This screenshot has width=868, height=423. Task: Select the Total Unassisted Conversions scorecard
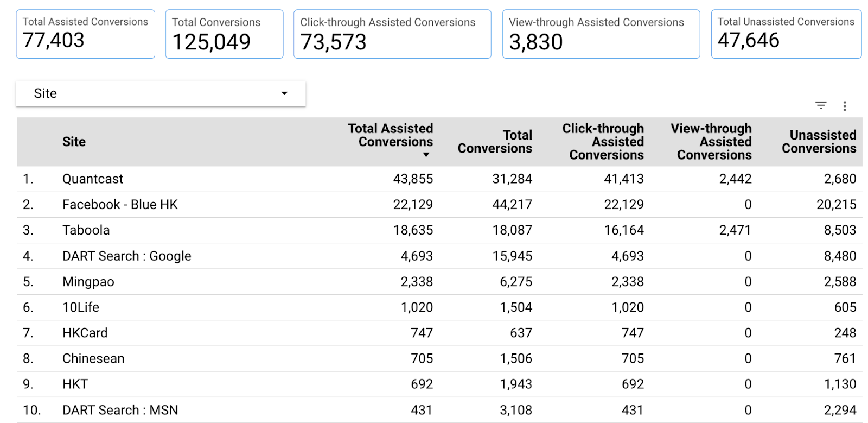click(786, 34)
